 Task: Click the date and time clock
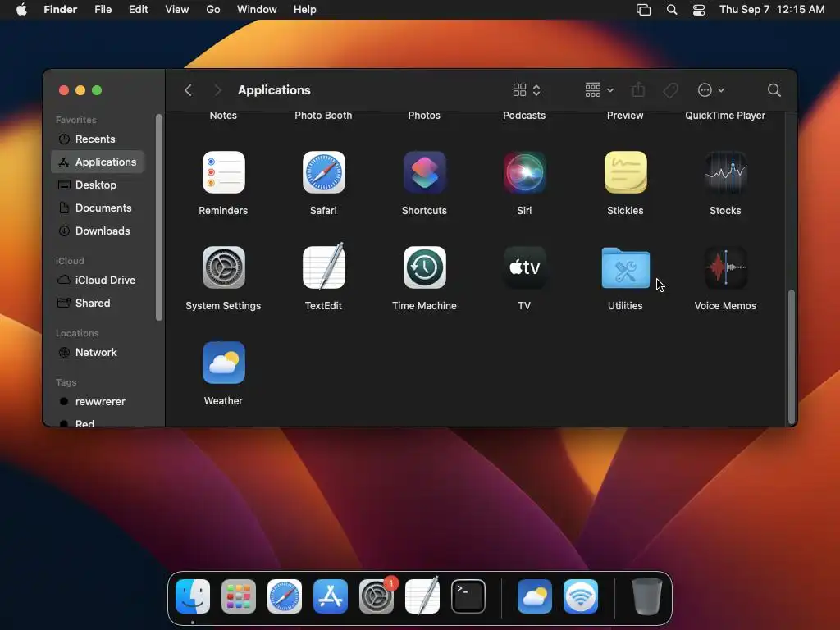point(772,10)
